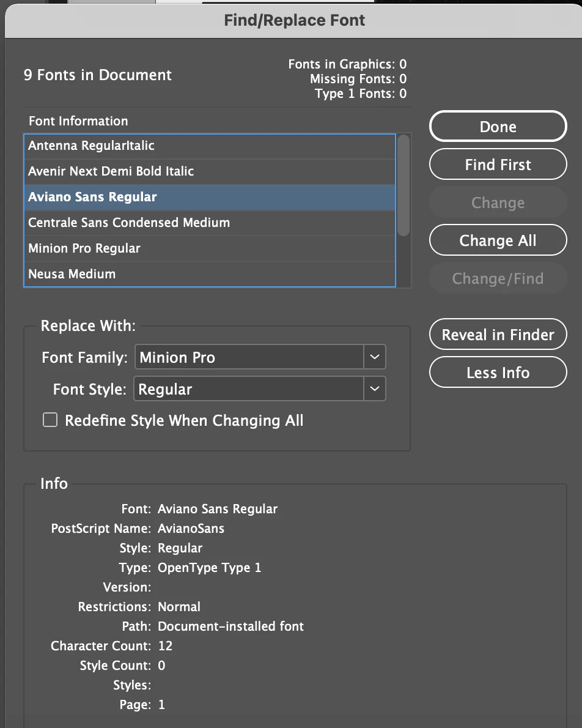Select Minion Pro Regular in font list
Screen dimensions: 582x728
coord(210,248)
